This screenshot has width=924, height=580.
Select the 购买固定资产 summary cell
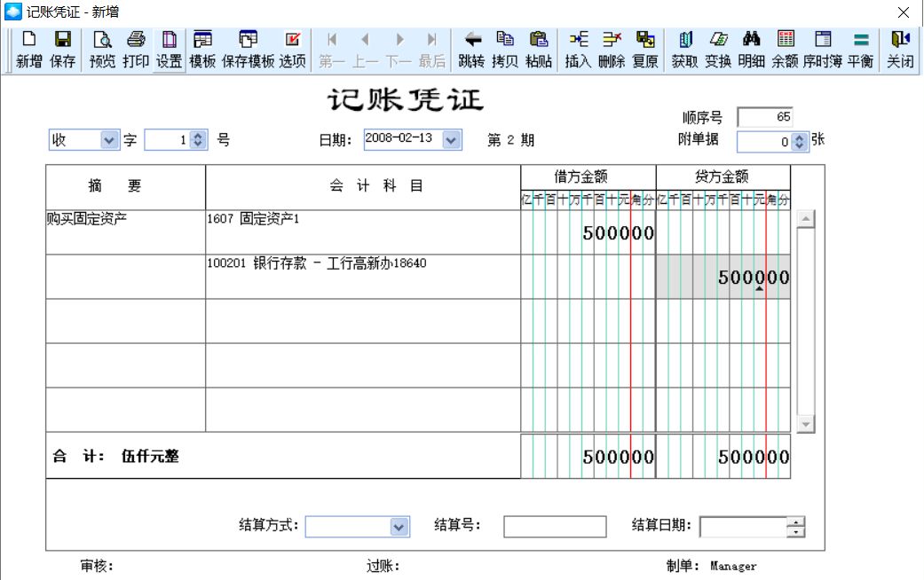coord(125,232)
